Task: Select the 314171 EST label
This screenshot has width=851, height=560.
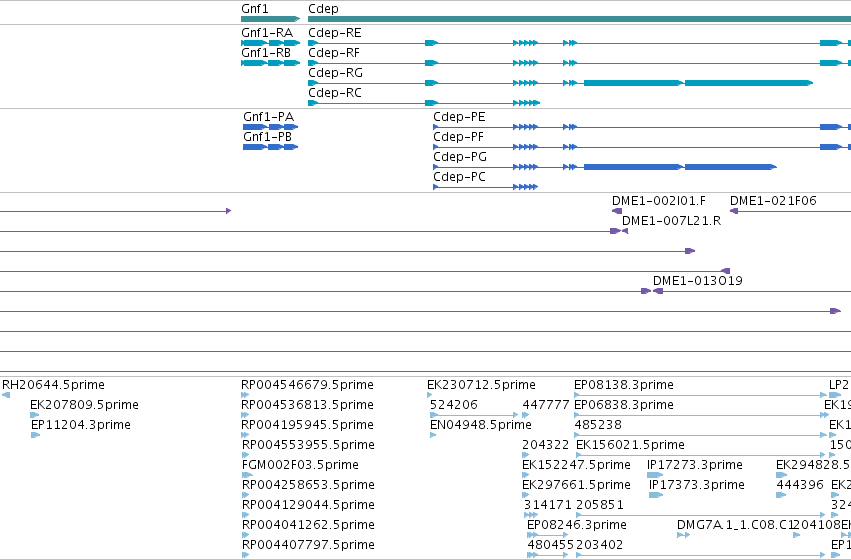Action: coord(547,505)
